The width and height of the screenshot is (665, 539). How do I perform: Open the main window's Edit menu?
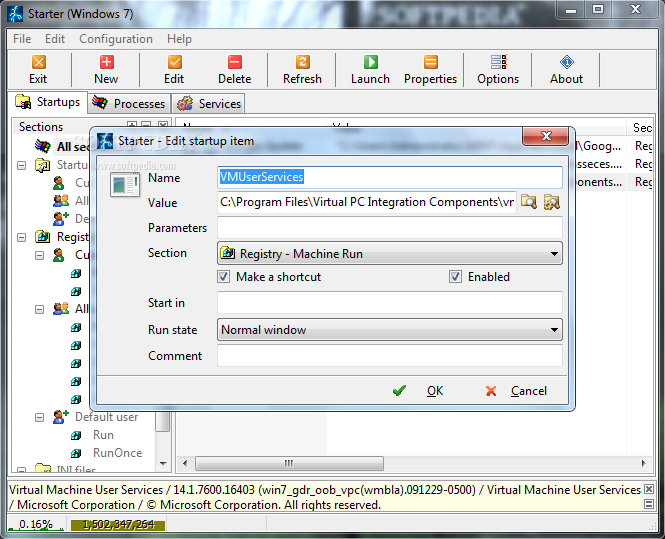coord(55,39)
